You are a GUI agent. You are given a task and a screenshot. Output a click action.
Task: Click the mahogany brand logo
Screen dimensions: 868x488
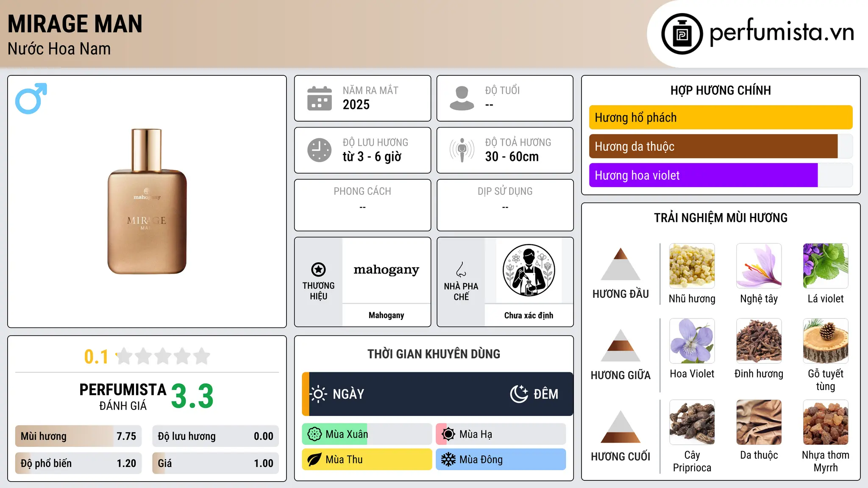(x=387, y=270)
